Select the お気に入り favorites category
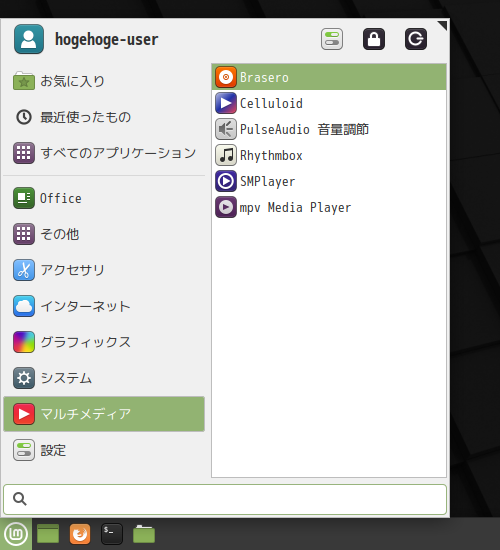Viewport: 500px width, 550px height. (104, 81)
